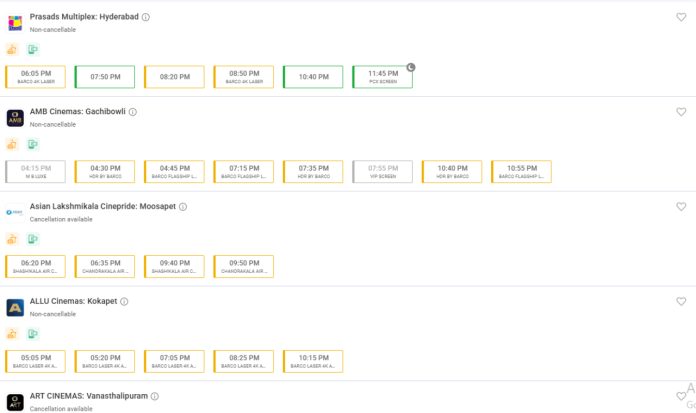This screenshot has height=413, width=696.
Task: Select AMB 07:55 PM VIP Screen show
Action: [x=383, y=171]
